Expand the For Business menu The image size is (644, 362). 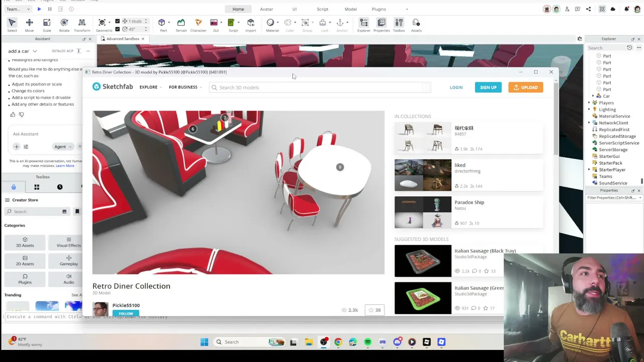point(185,87)
